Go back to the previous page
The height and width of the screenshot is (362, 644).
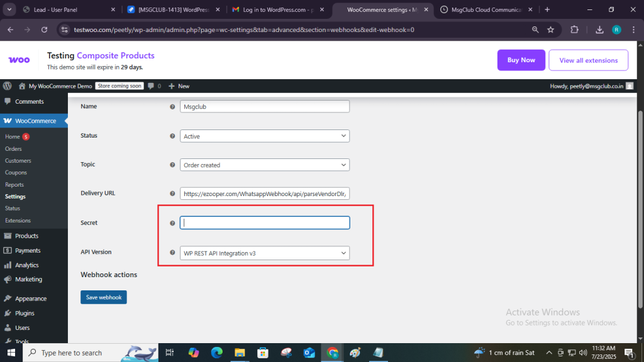[10, 30]
